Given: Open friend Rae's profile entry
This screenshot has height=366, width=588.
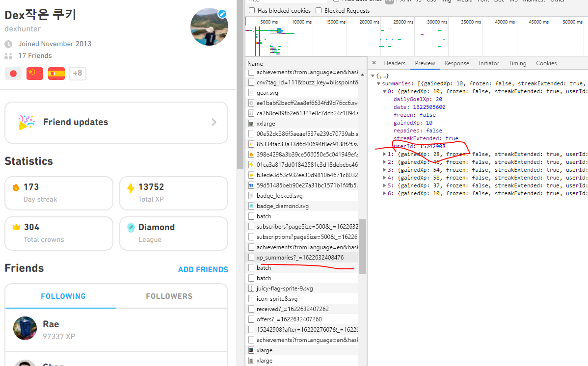Looking at the screenshot, I should point(51,328).
